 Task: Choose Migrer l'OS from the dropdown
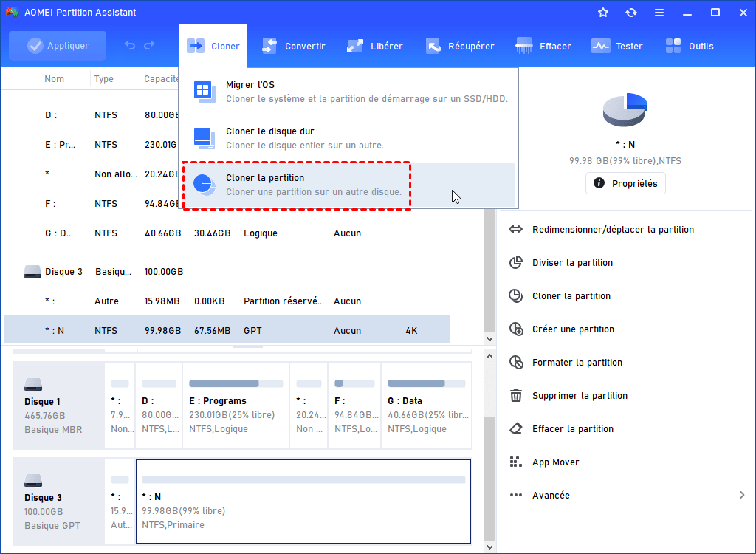tap(348, 92)
